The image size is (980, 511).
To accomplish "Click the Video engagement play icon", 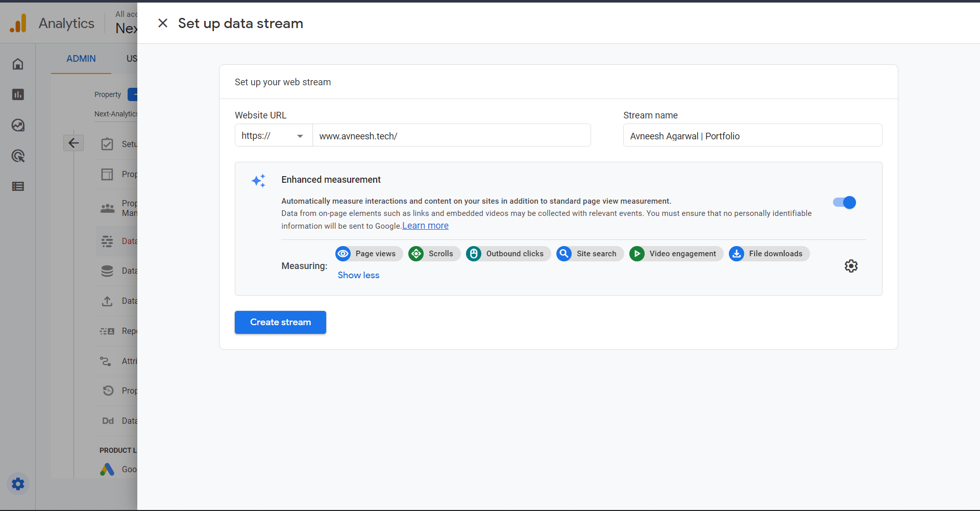I will [637, 254].
